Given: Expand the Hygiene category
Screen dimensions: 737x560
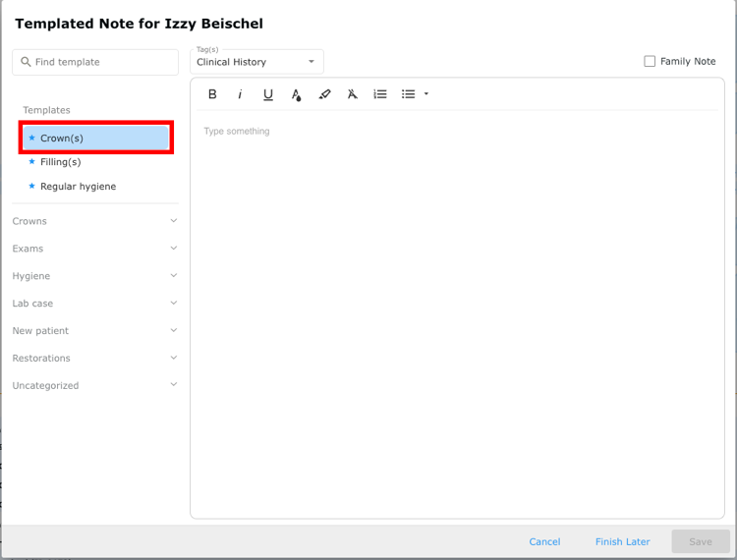Looking at the screenshot, I should click(95, 276).
